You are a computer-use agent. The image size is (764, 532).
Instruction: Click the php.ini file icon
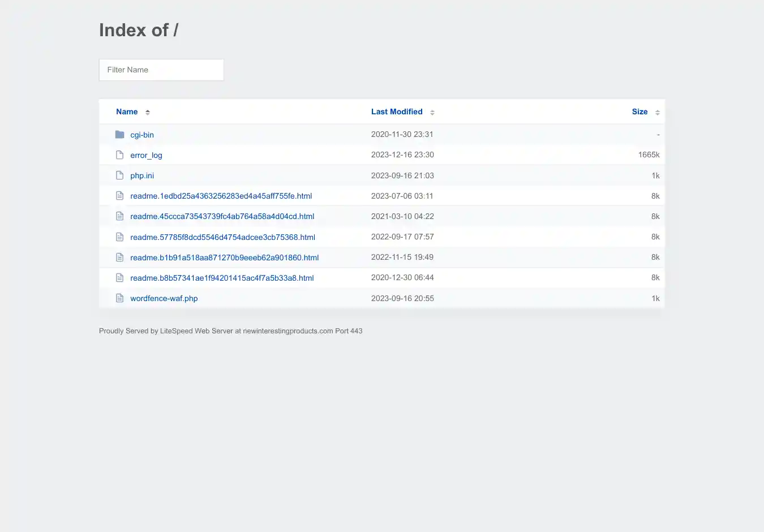[119, 175]
